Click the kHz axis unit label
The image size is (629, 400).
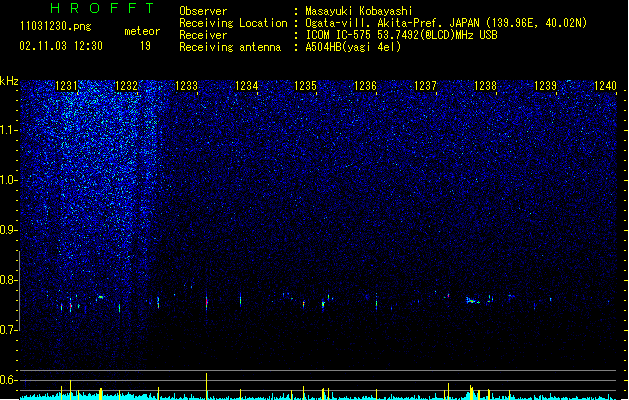tap(9, 81)
